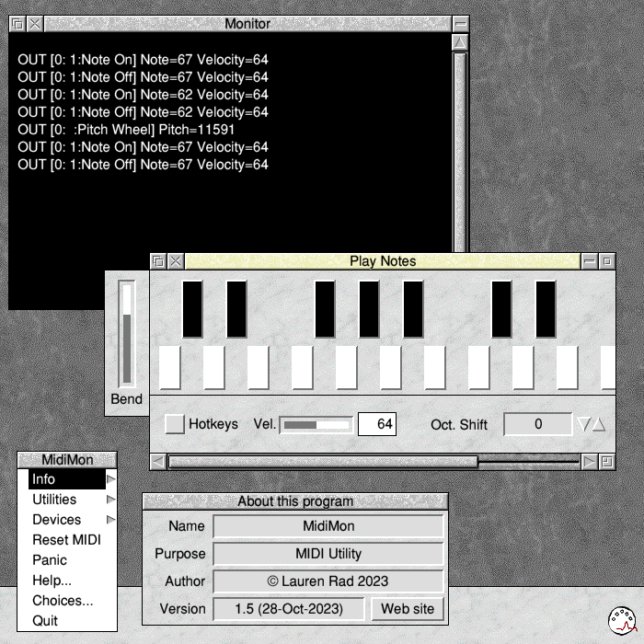The height and width of the screenshot is (644, 644).
Task: Play the sixth black piano key
Action: coord(502,309)
